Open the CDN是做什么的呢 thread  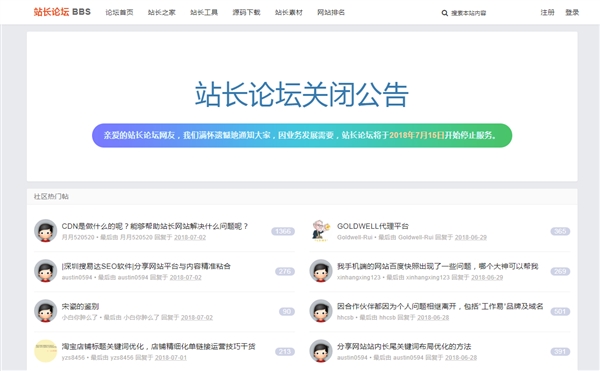point(155,226)
